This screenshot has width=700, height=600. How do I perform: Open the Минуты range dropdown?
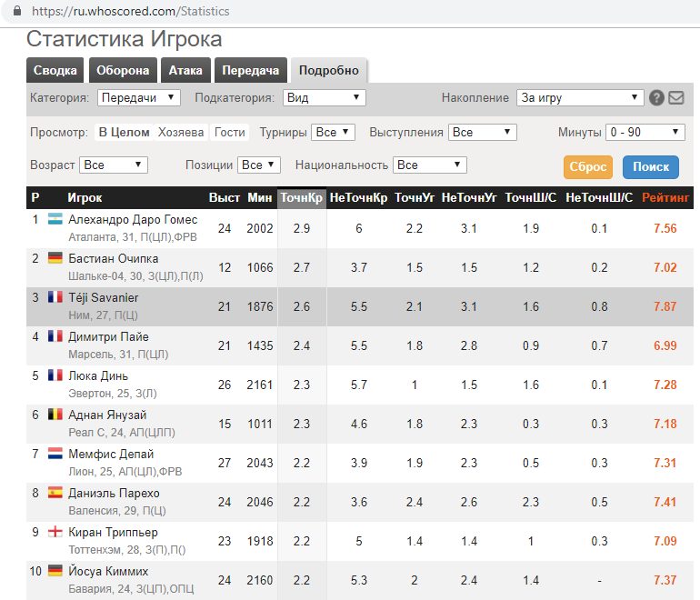pos(645,133)
